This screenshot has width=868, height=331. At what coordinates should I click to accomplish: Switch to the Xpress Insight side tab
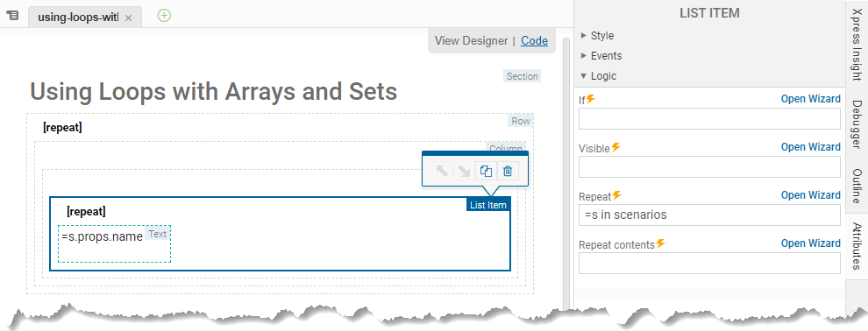tap(857, 40)
